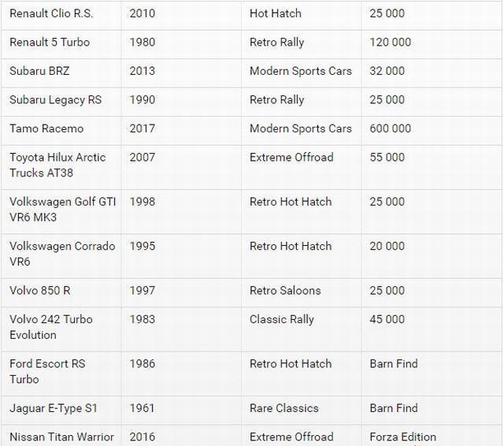The height and width of the screenshot is (446, 504).
Task: Click the 600 000 price cell
Action: [x=390, y=128]
